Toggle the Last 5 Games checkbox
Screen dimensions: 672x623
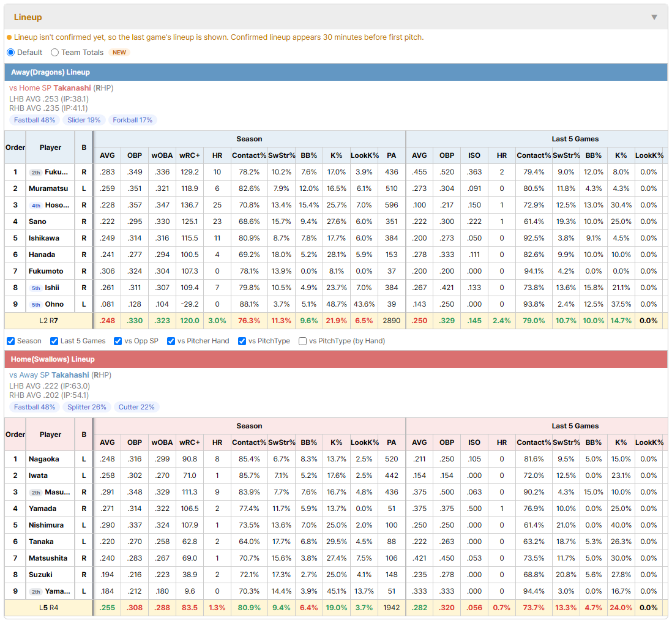pyautogui.click(x=54, y=341)
